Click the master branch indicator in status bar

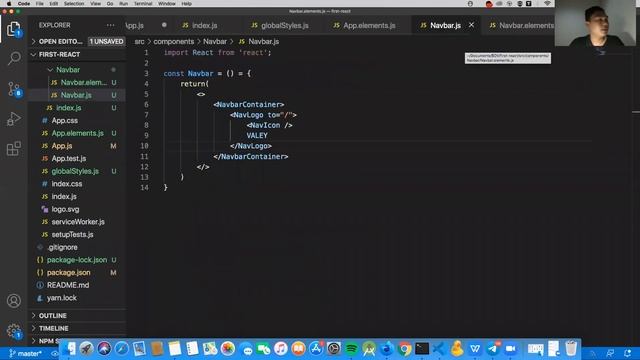(x=25, y=353)
